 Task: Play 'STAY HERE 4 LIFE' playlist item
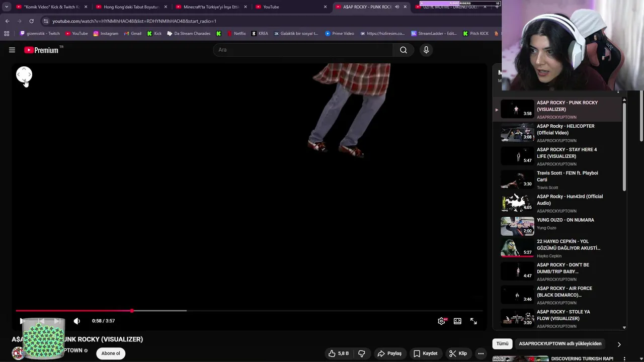(x=558, y=156)
